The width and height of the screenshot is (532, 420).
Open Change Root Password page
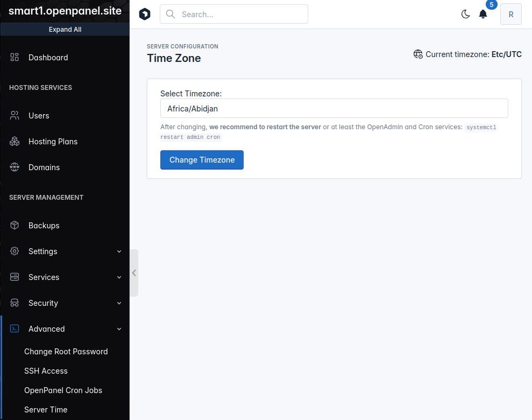click(66, 352)
